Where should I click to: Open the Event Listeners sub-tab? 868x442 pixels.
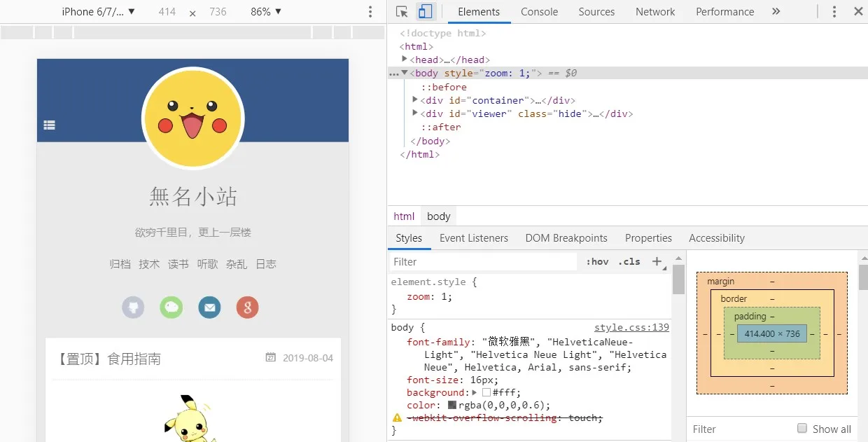point(474,238)
